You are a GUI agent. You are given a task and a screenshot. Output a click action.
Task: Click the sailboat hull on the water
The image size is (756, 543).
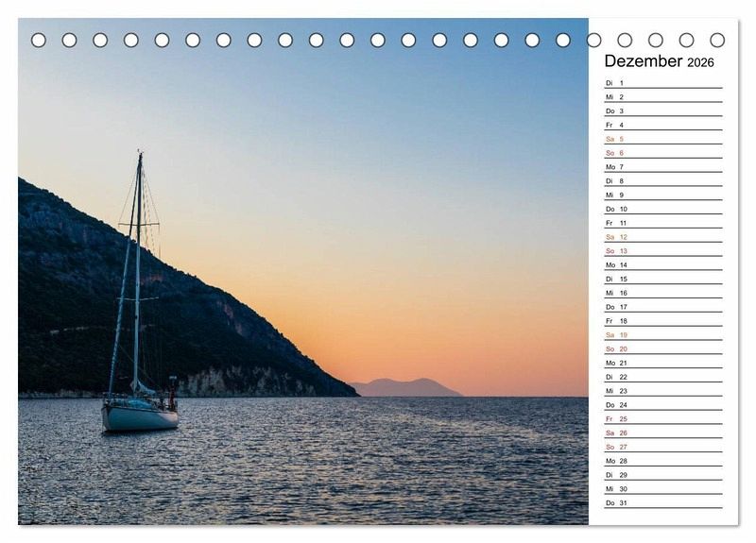(139, 416)
